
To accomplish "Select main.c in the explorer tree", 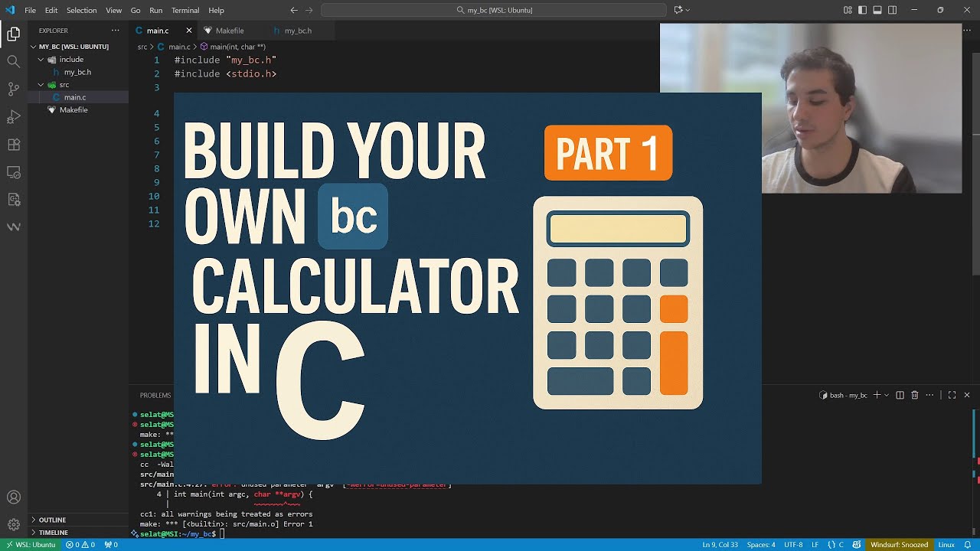I will click(79, 97).
